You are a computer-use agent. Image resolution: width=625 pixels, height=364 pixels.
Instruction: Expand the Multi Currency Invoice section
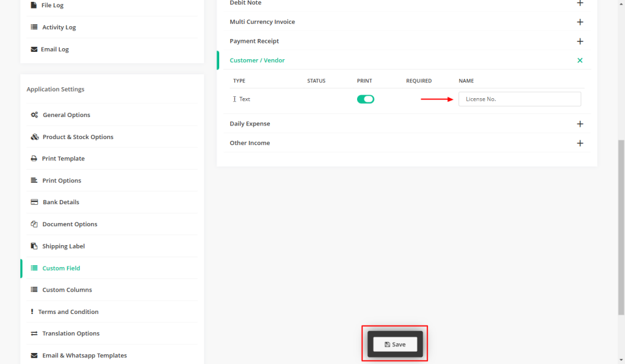[x=580, y=22]
